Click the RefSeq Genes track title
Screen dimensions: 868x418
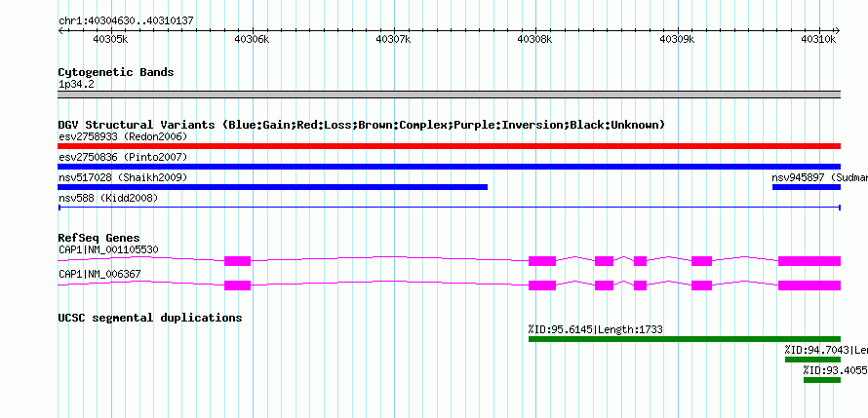99,239
